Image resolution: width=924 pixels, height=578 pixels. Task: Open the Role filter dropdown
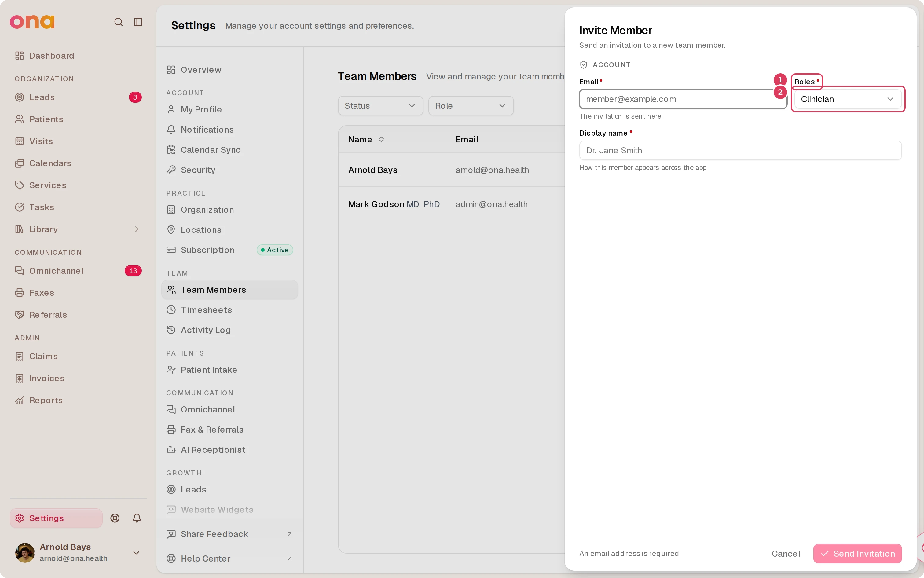471,106
